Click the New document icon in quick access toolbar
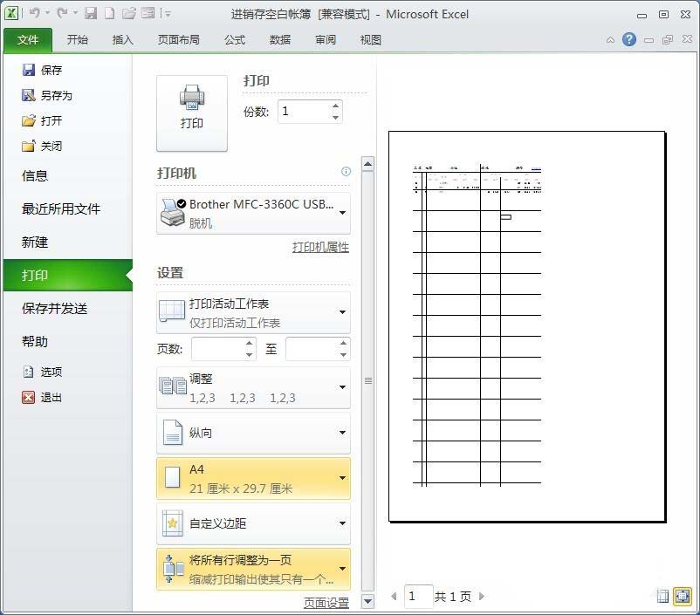Viewport: 700px width, 615px height. pos(109,13)
